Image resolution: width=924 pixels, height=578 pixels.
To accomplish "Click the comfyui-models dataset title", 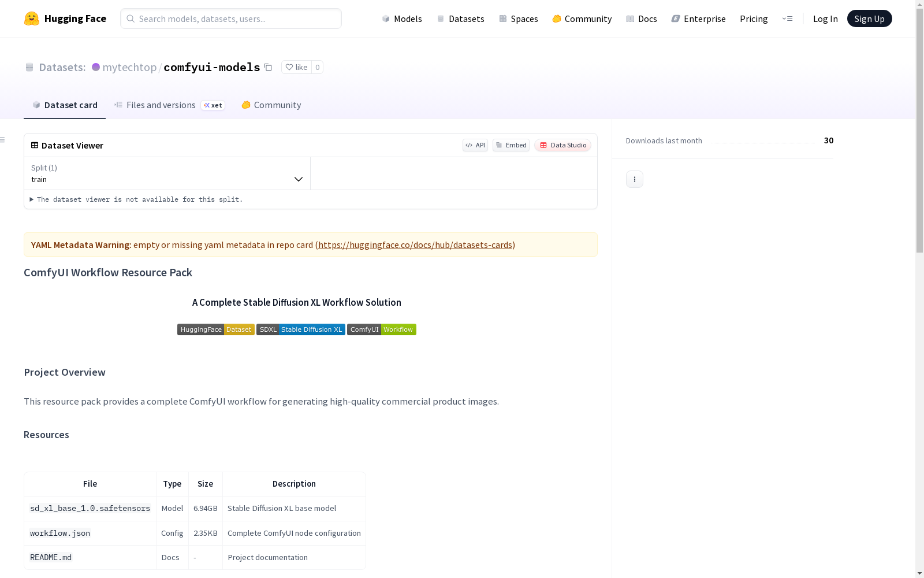I will pos(212,67).
